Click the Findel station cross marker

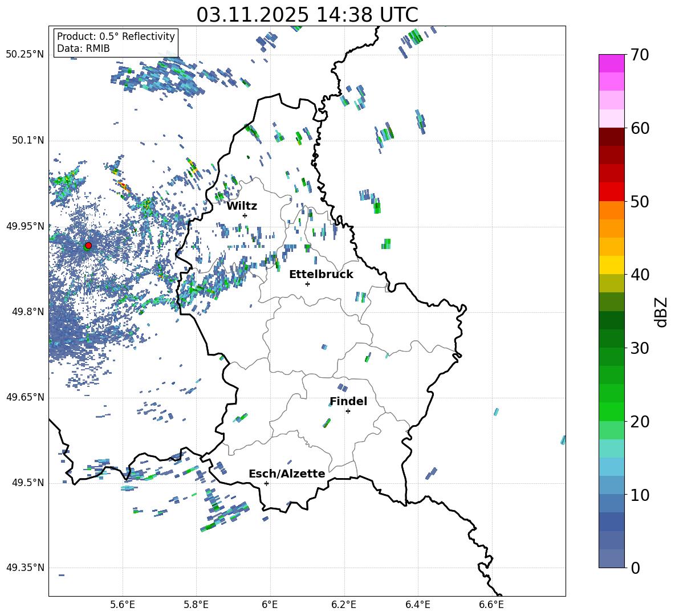(348, 411)
